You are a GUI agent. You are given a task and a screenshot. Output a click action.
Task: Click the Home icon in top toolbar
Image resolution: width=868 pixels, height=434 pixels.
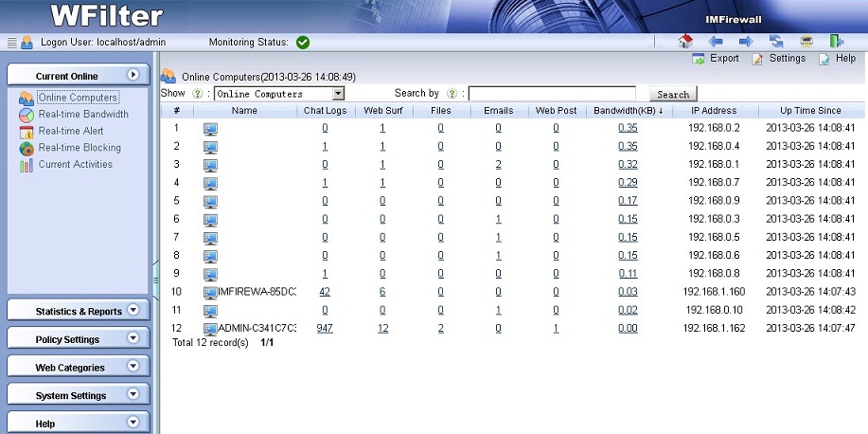click(x=685, y=41)
